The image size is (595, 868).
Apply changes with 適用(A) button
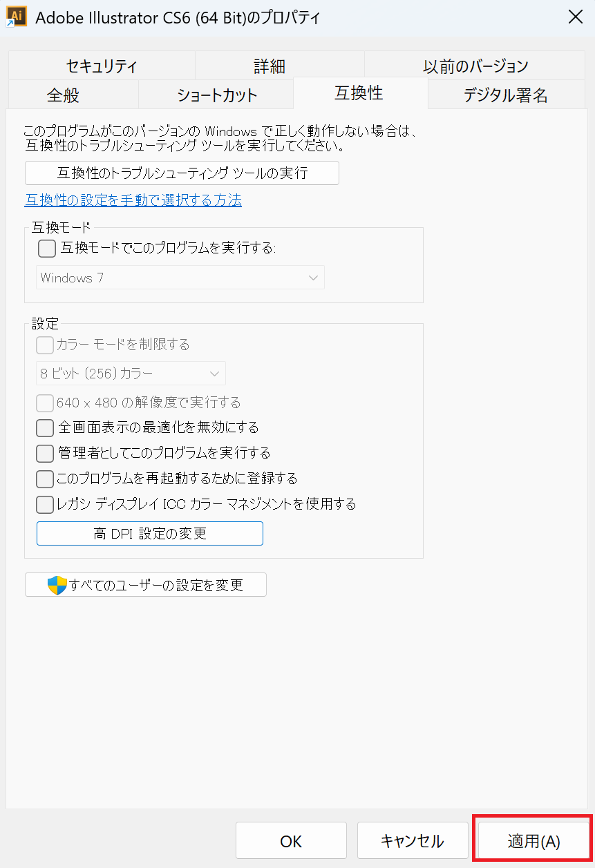pyautogui.click(x=531, y=840)
